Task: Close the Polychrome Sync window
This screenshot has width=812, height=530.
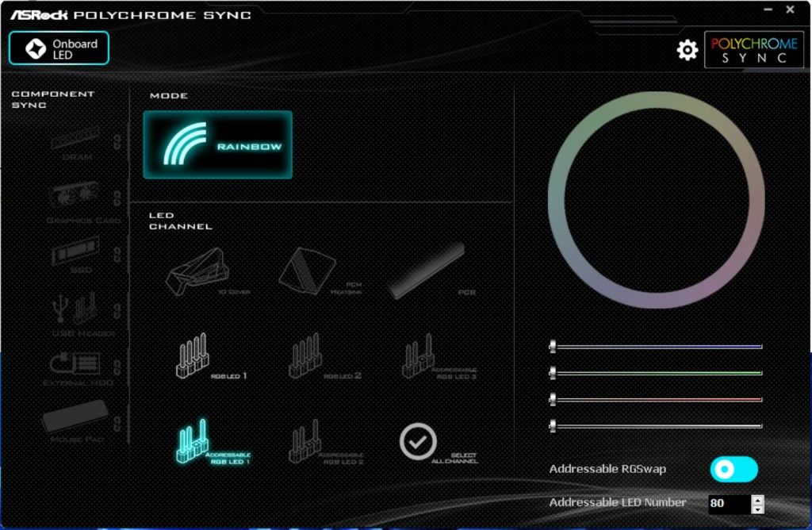Action: (790, 10)
